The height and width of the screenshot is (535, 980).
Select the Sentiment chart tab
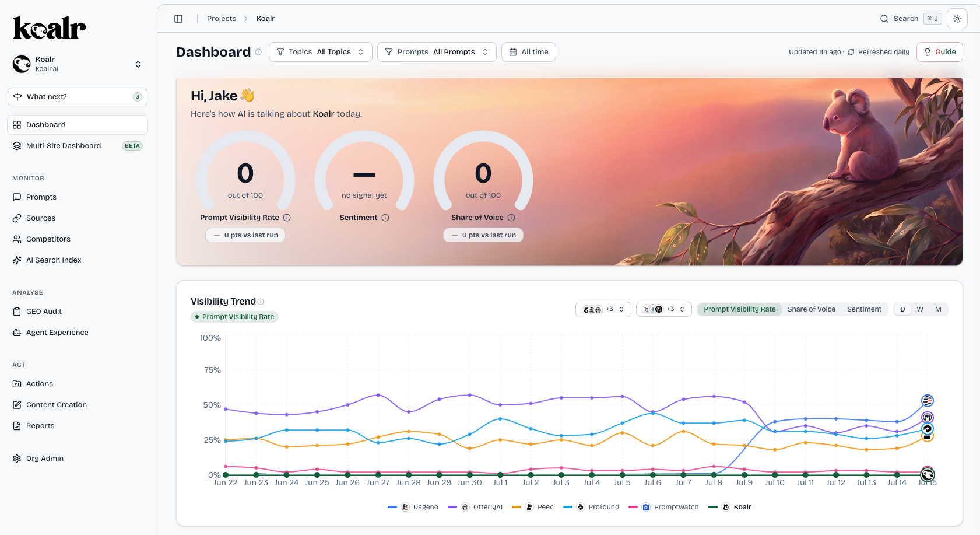pyautogui.click(x=864, y=309)
